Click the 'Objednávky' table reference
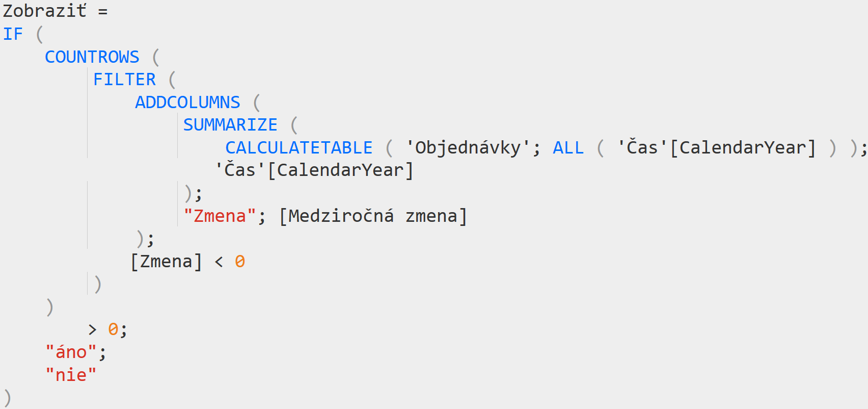The image size is (868, 409). pos(468,147)
